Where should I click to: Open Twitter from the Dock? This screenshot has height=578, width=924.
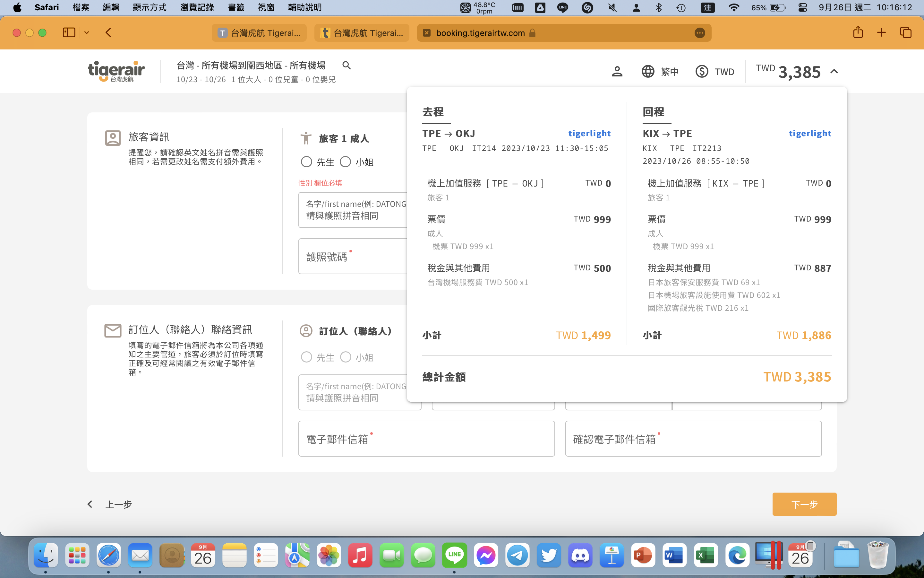pos(549,555)
